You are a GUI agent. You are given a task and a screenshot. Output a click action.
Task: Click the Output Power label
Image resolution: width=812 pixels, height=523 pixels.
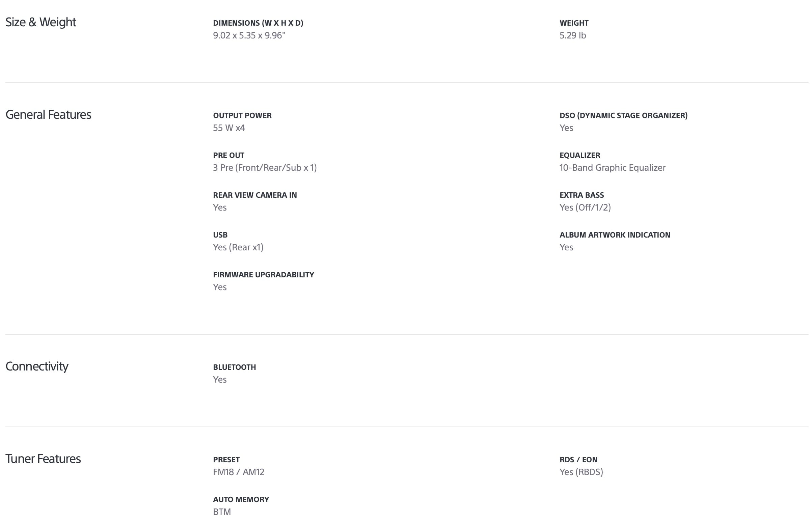click(242, 115)
